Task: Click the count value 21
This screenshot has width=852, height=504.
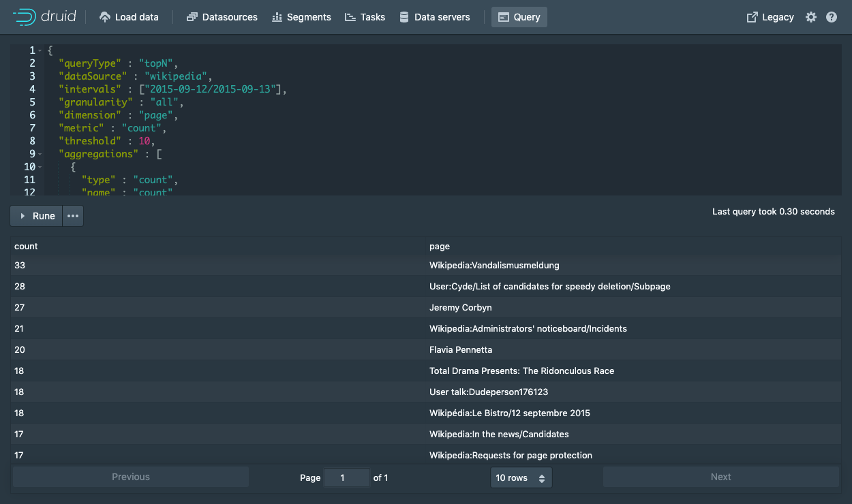Action: click(20, 328)
